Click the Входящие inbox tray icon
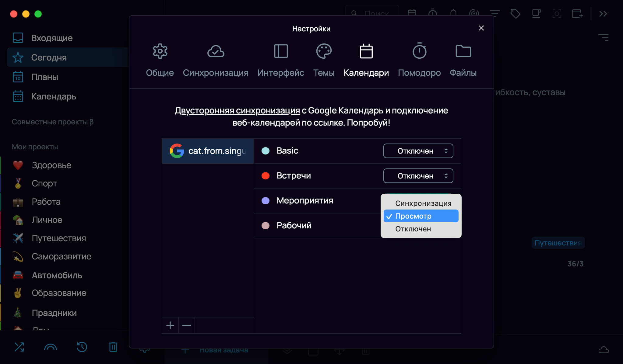The height and width of the screenshot is (364, 623). [x=18, y=38]
